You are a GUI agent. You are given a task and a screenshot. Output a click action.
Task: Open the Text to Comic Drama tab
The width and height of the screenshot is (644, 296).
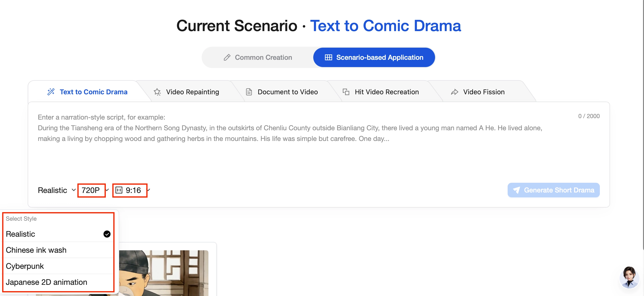(87, 92)
